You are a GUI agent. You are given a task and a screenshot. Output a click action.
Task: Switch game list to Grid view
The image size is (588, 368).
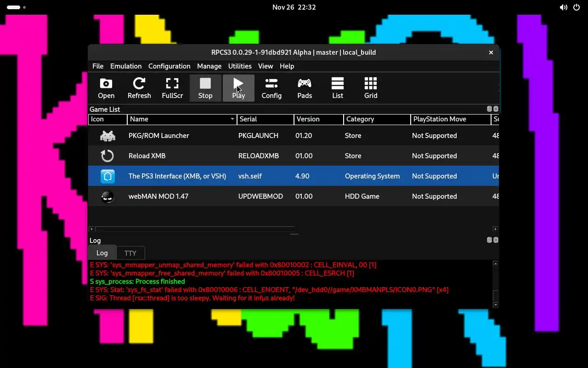[x=371, y=88]
